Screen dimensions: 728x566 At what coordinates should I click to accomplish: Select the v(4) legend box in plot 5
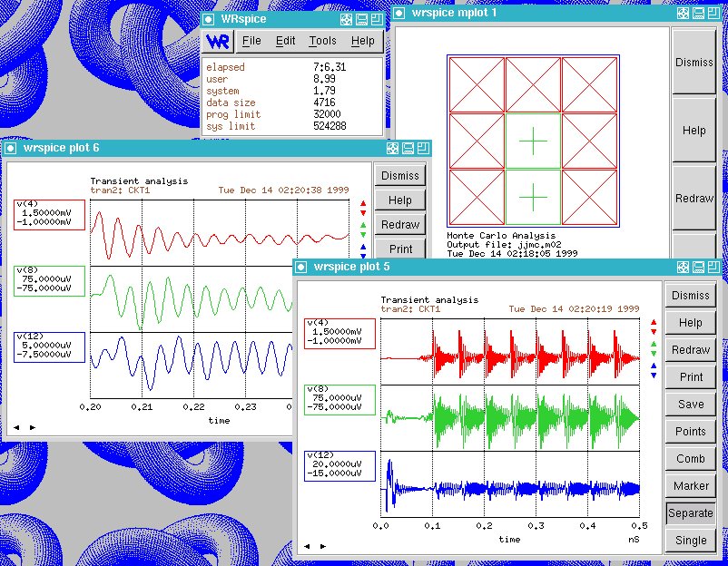point(339,334)
